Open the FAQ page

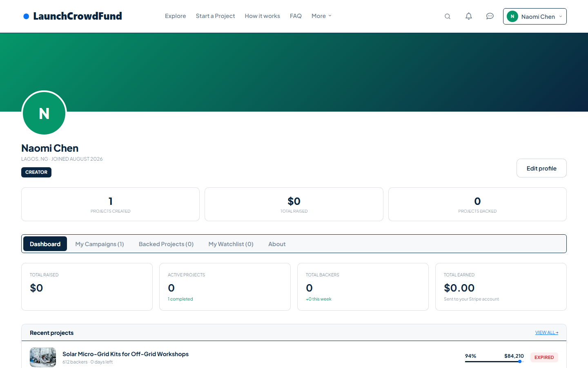tap(296, 16)
